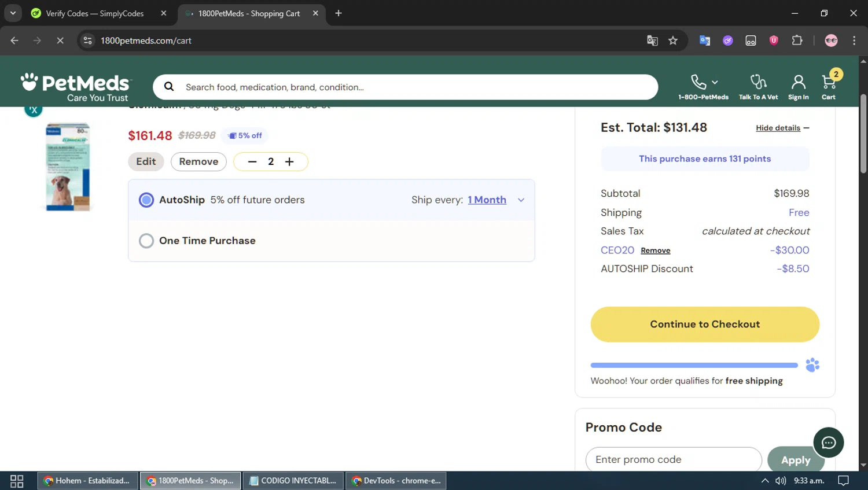
Task: Open the Chrome three-dot menu
Action: click(x=854, y=40)
